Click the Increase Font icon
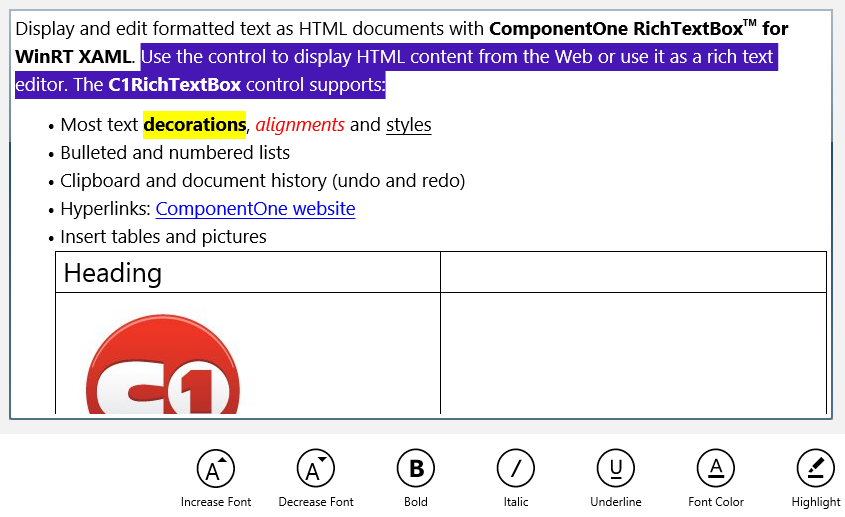This screenshot has width=845, height=517. [216, 468]
